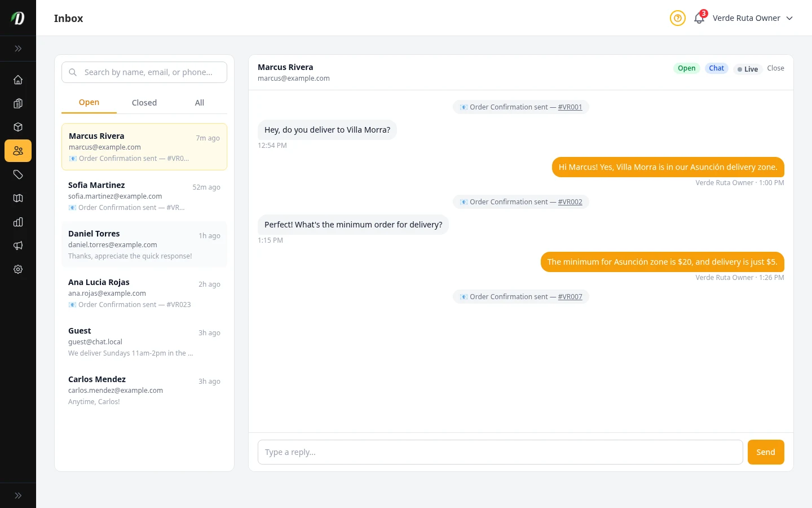Viewport: 812px width, 508px height.
Task: Open the Home dashboard icon in sidebar
Action: (18, 80)
